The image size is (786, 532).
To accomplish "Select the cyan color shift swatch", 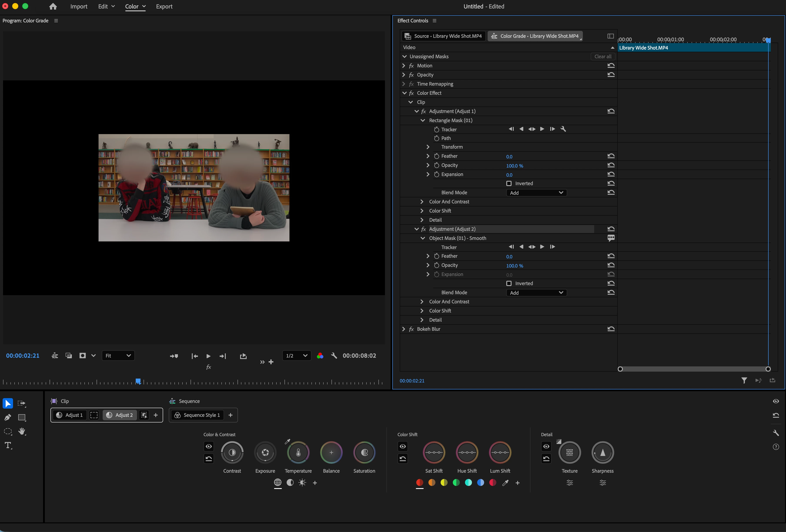I will point(468,483).
